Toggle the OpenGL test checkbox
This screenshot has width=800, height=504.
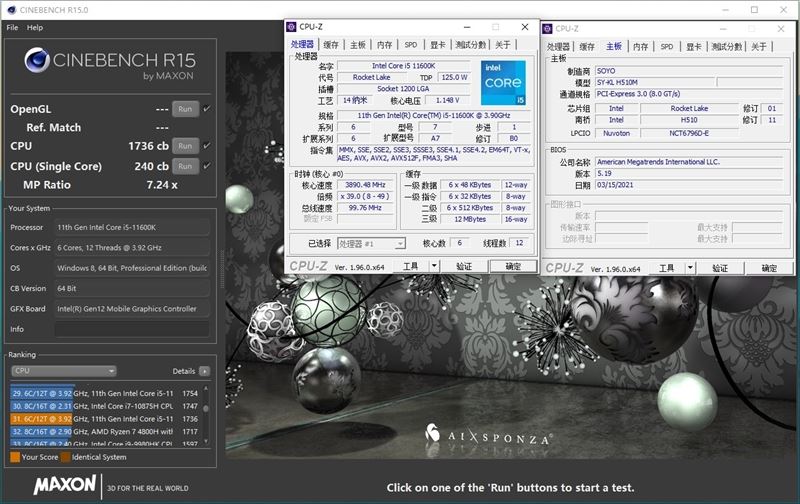point(207,109)
